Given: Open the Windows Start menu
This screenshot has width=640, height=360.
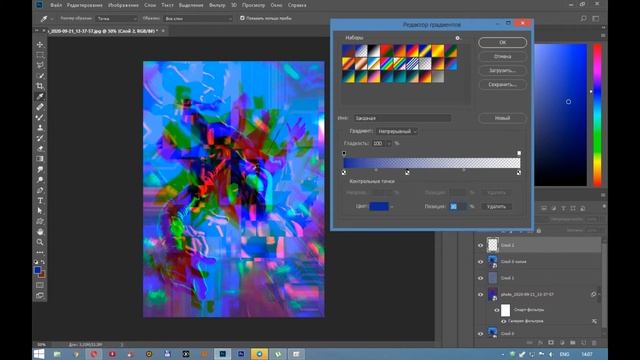Looking at the screenshot, I should (x=39, y=354).
